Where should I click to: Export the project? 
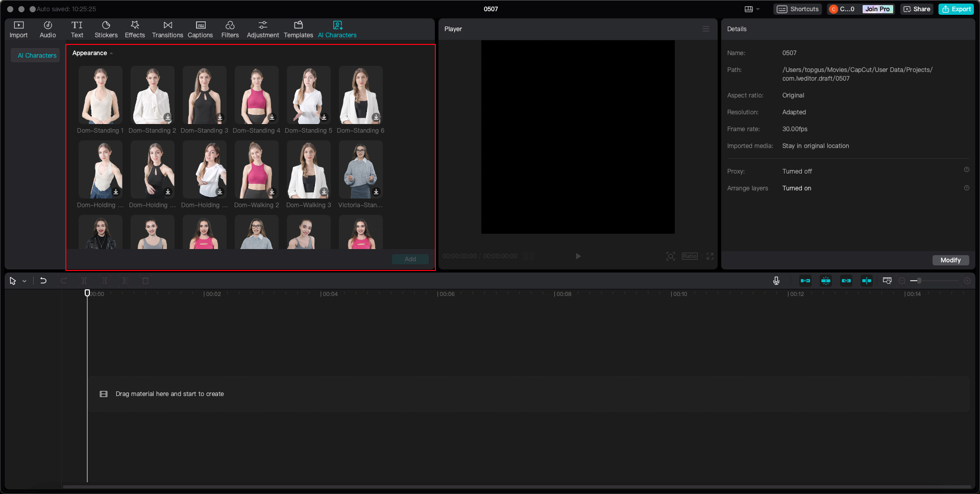click(x=955, y=9)
